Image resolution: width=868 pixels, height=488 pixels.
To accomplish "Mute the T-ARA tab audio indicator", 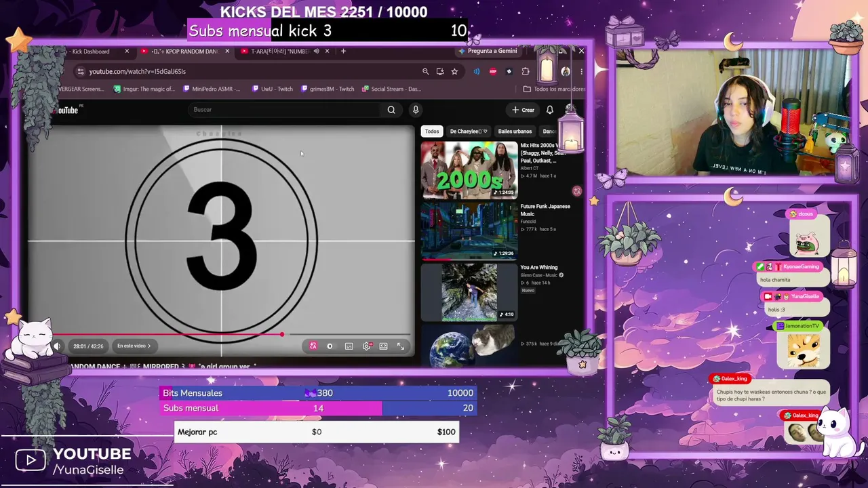I will (316, 51).
